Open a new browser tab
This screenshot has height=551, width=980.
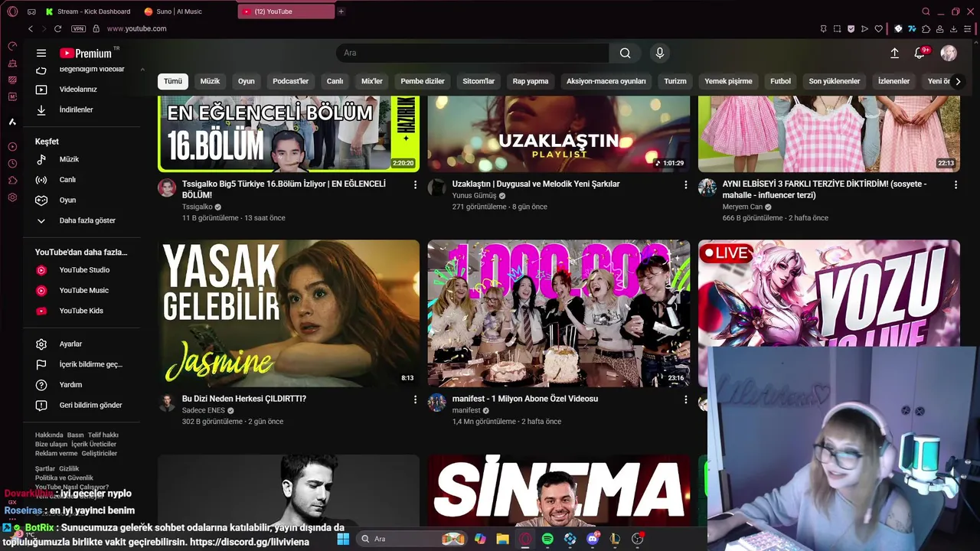341,11
